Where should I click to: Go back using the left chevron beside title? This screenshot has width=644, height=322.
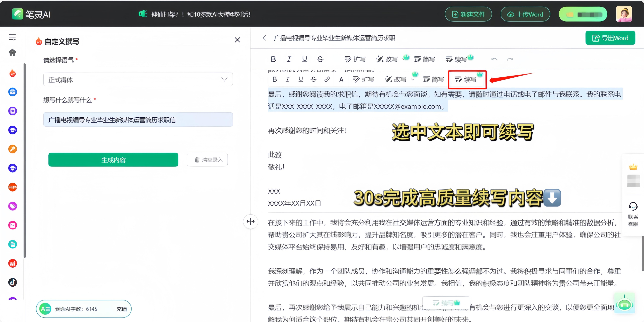tap(265, 38)
